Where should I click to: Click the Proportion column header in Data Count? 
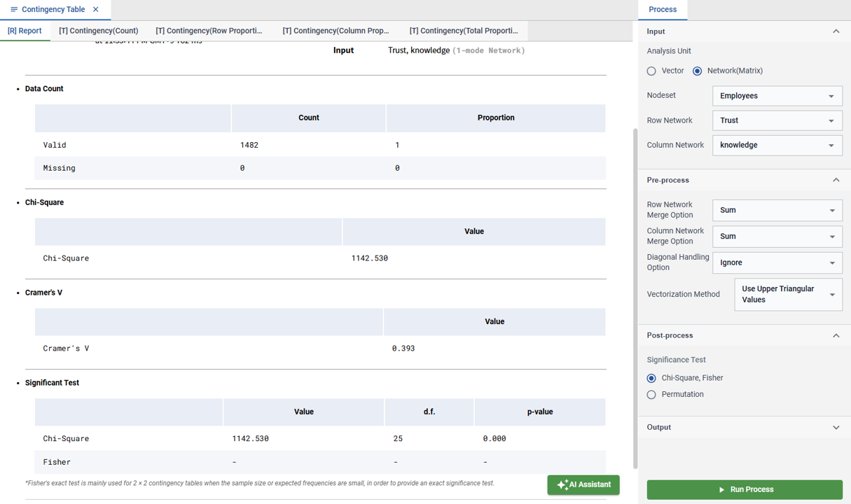tap(496, 118)
